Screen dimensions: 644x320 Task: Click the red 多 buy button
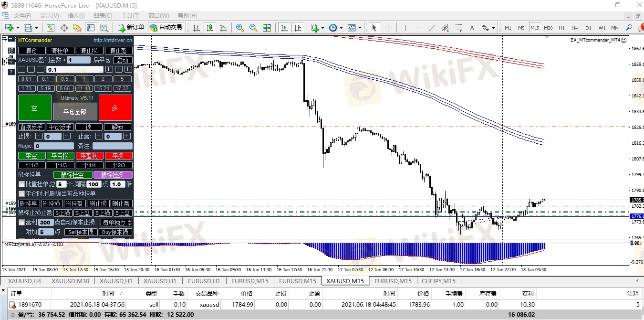coord(115,108)
